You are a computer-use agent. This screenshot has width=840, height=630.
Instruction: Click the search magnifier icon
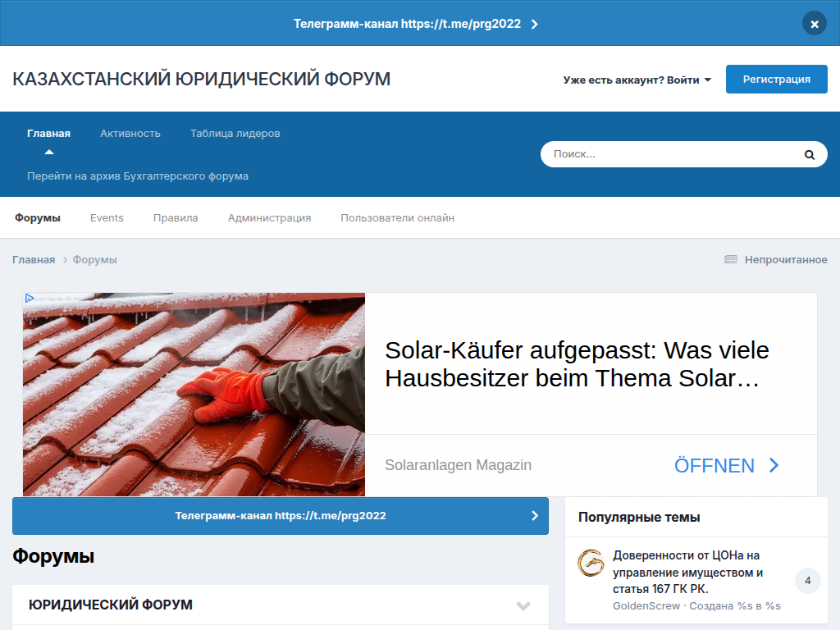pyautogui.click(x=809, y=154)
